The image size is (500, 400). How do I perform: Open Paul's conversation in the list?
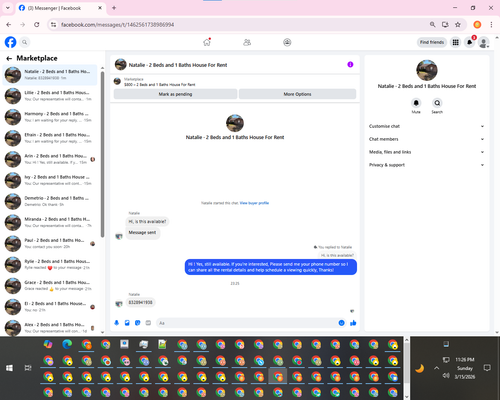tap(50, 244)
